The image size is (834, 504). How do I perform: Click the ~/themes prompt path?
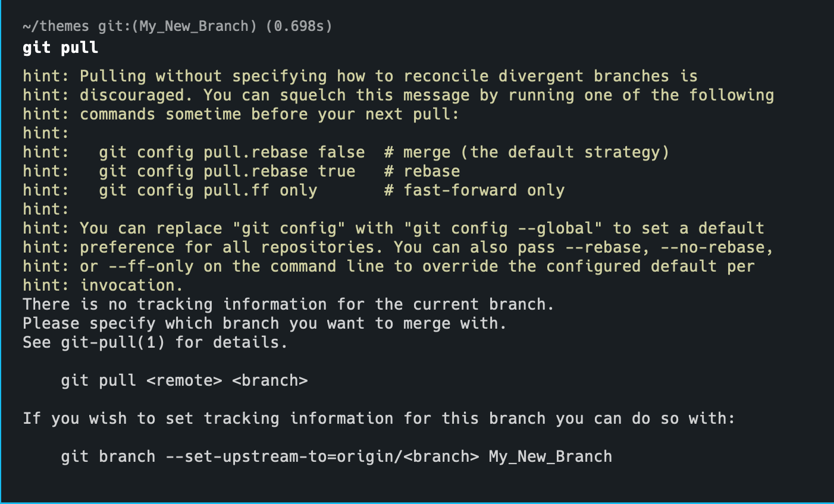(x=56, y=26)
